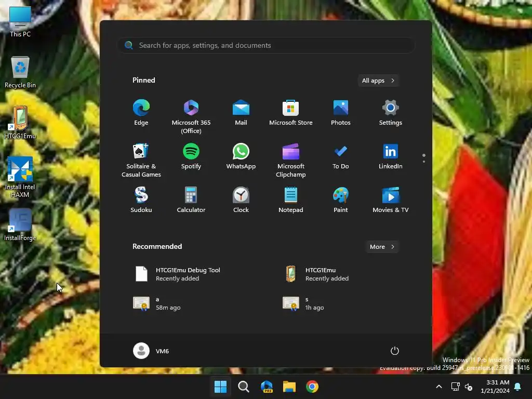Open File Explorer from taskbar
532x399 pixels.
pyautogui.click(x=289, y=387)
